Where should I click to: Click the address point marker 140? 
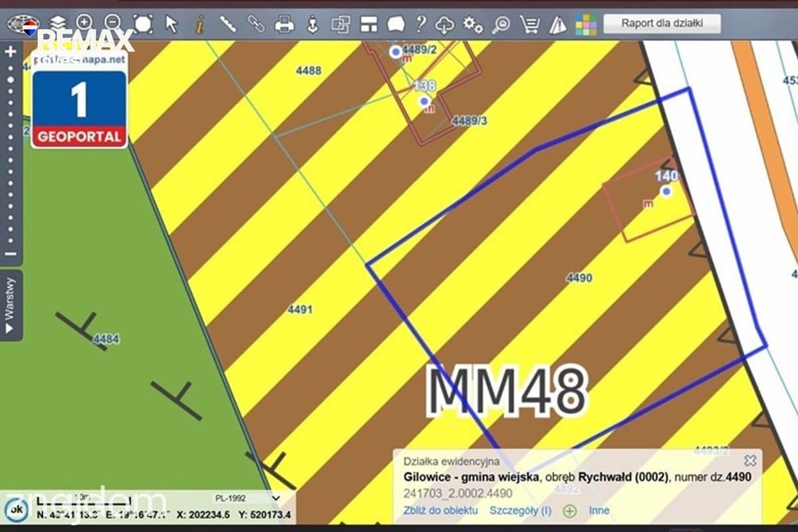666,191
